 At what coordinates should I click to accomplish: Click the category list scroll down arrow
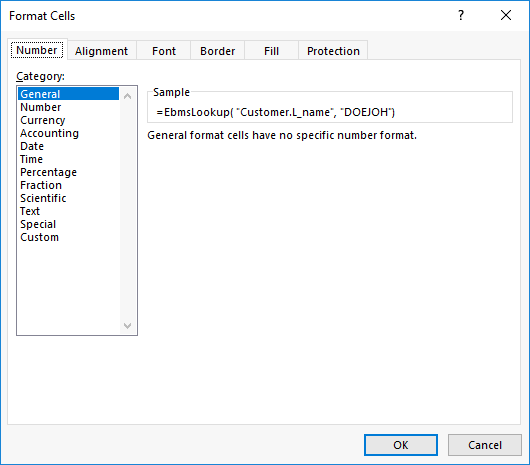click(x=127, y=325)
